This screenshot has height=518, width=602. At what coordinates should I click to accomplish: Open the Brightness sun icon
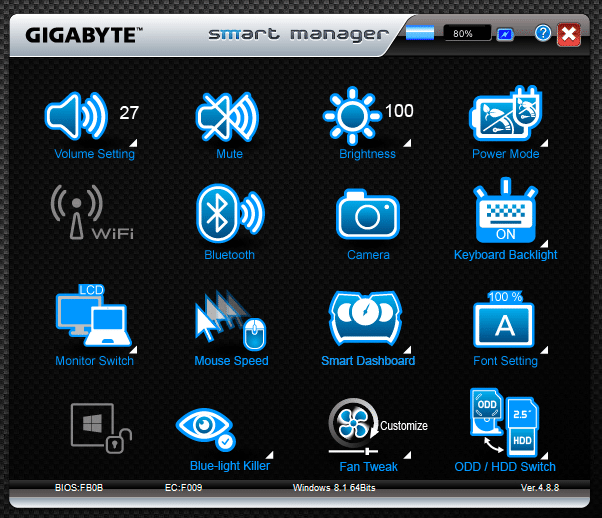point(352,116)
